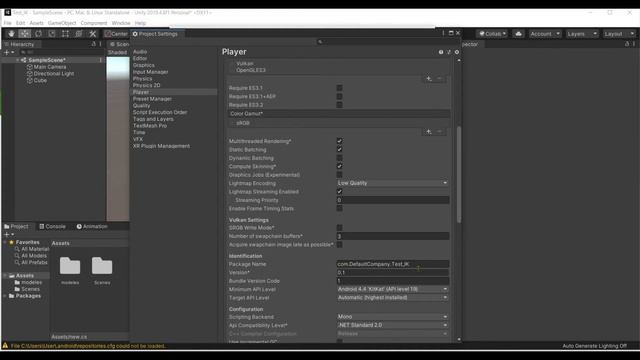Open the Layers dropdown
The height and width of the screenshot is (360, 640).
pos(582,34)
